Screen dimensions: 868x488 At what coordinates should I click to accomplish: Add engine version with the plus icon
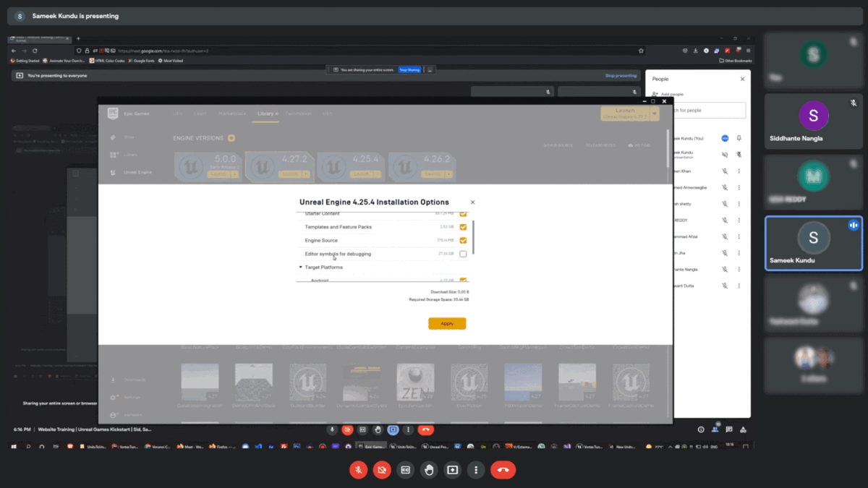231,137
